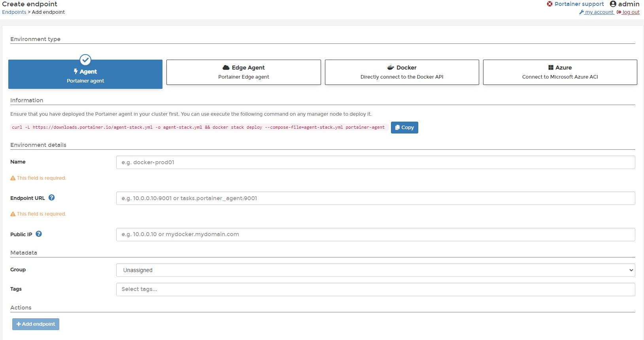Click the Name input field
Screen dimensions: 644x340
tap(376, 162)
